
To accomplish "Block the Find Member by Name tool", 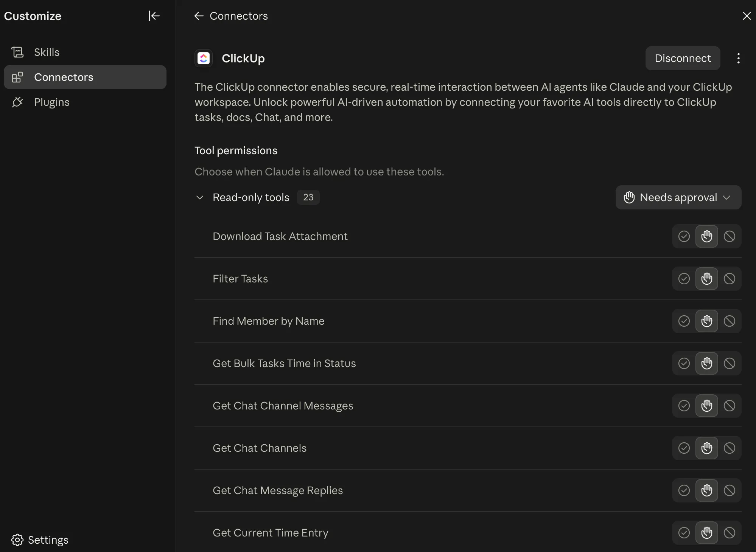I will pos(730,321).
